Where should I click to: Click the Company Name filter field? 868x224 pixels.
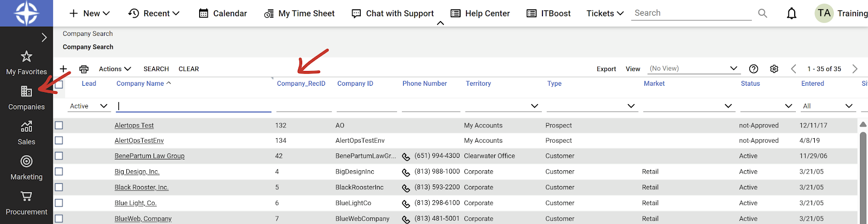click(194, 106)
